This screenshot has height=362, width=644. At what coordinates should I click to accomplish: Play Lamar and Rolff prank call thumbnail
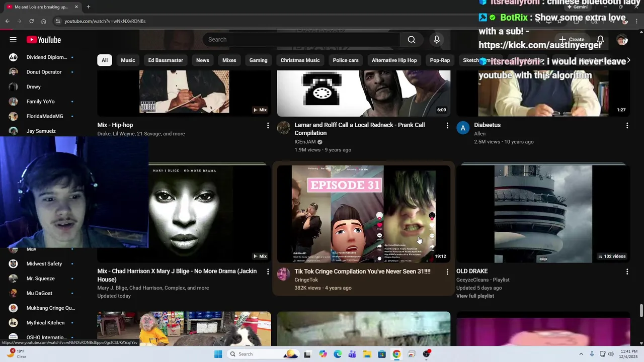(x=364, y=94)
